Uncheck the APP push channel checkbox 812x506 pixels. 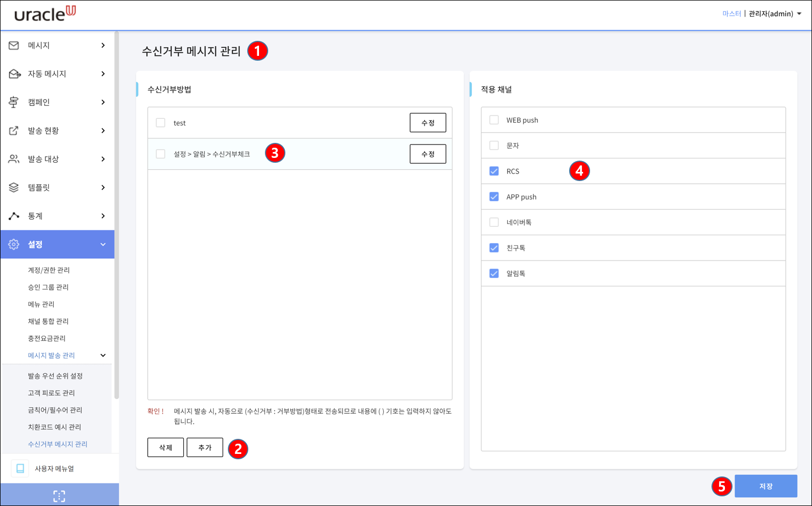(494, 197)
